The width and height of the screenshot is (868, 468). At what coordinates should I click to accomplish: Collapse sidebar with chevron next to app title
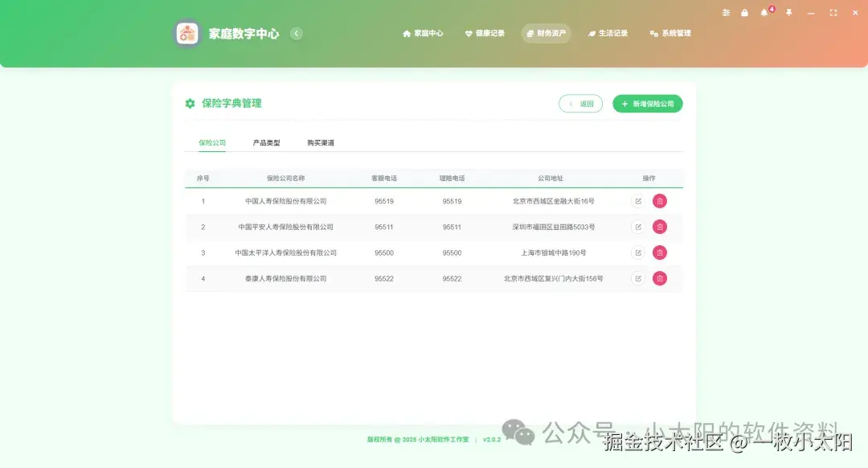[296, 33]
